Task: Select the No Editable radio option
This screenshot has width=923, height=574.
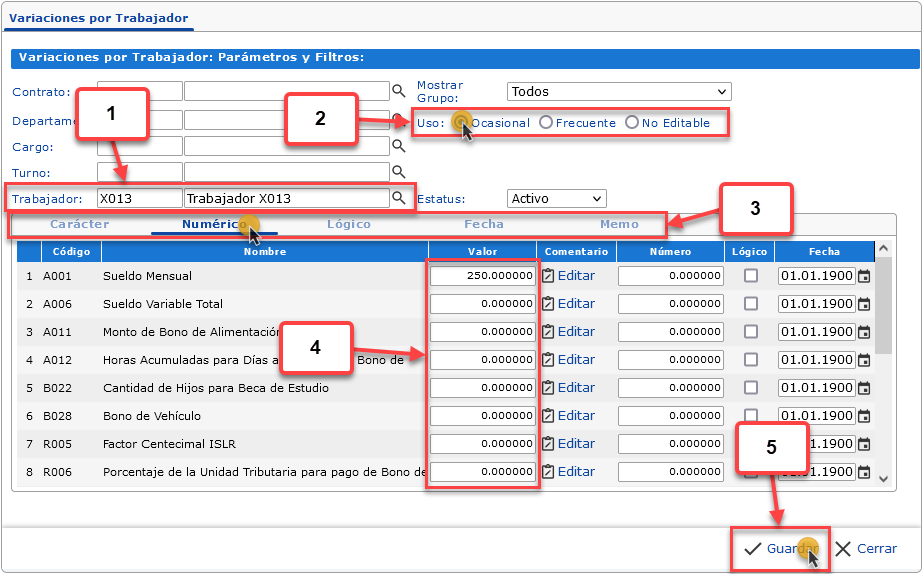Action: tap(631, 123)
